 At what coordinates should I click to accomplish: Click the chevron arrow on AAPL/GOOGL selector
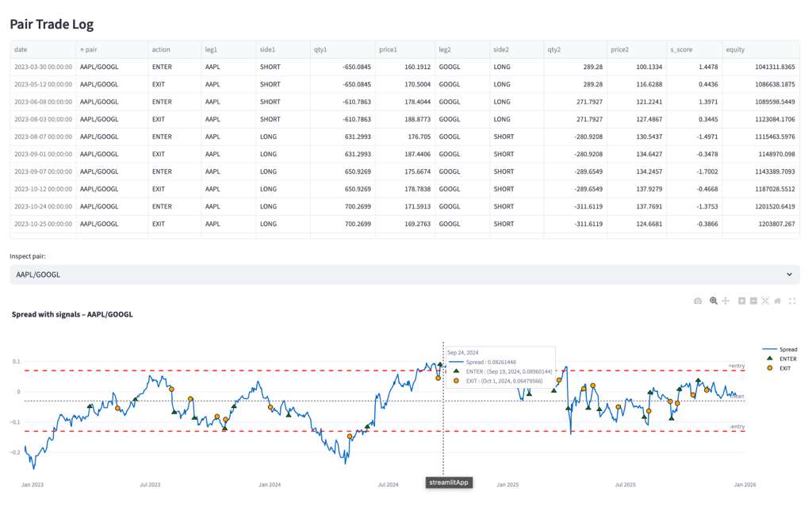point(789,275)
